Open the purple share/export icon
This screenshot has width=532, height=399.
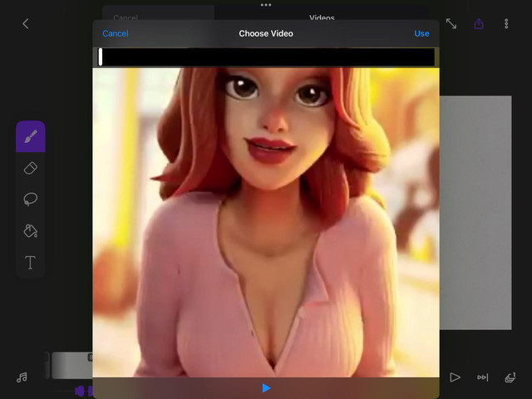[479, 24]
